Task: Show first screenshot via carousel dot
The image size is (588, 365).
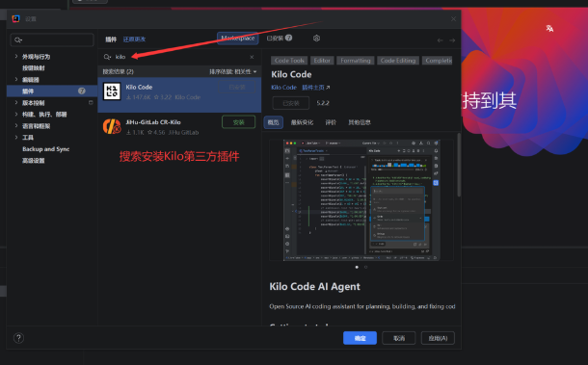Action: pyautogui.click(x=357, y=267)
